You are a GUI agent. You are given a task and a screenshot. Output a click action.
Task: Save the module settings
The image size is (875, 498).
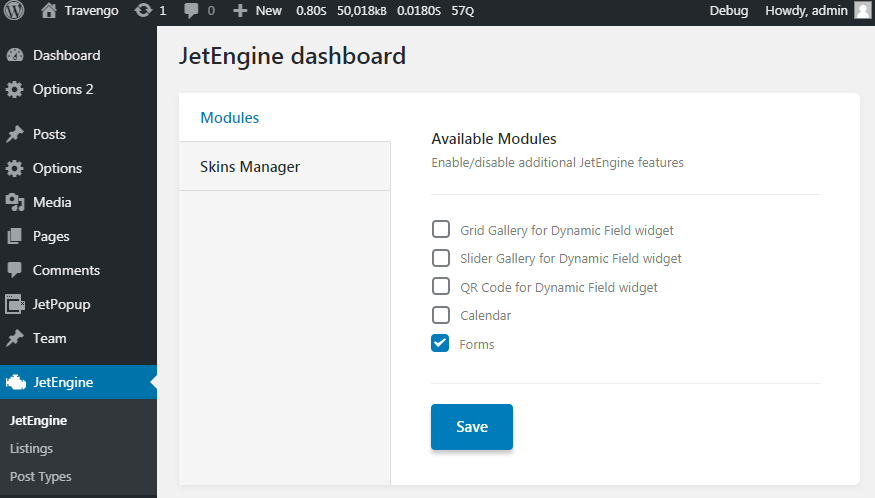pos(472,427)
